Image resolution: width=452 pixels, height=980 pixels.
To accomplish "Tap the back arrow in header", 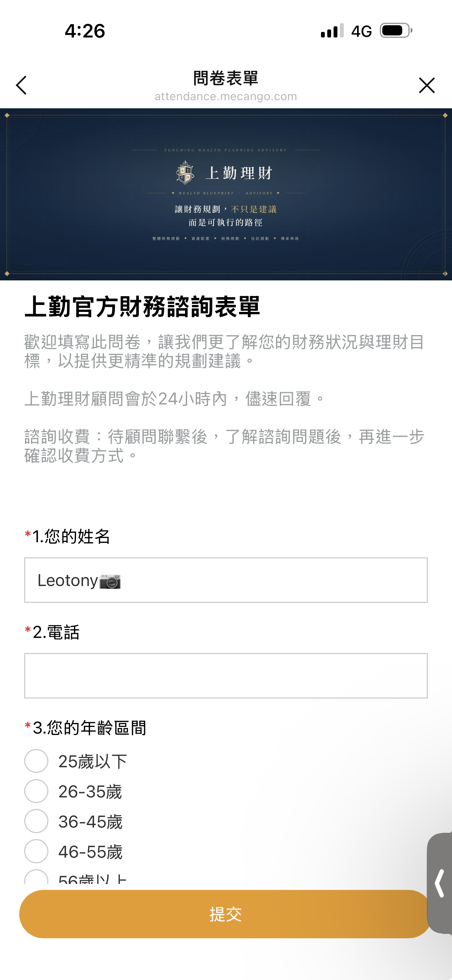I will (x=21, y=85).
